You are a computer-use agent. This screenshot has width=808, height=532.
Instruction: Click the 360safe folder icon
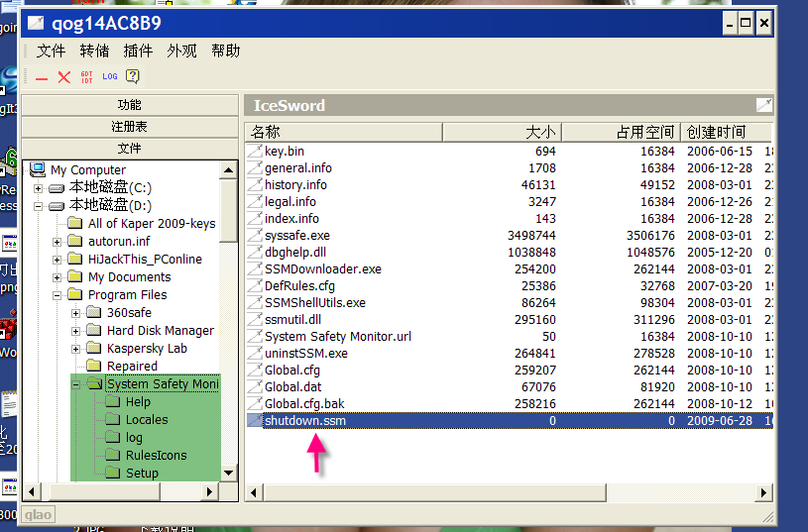94,312
